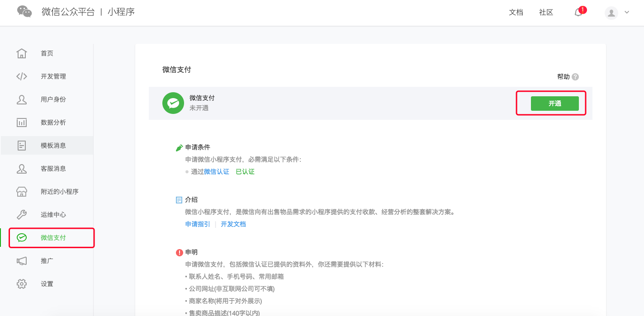This screenshot has height=316, width=644.
Task: Go to 社区 in top navigation
Action: tap(546, 13)
